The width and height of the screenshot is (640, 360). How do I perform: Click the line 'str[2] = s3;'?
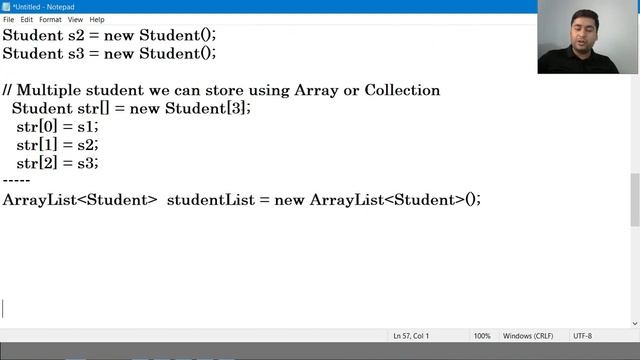58,163
